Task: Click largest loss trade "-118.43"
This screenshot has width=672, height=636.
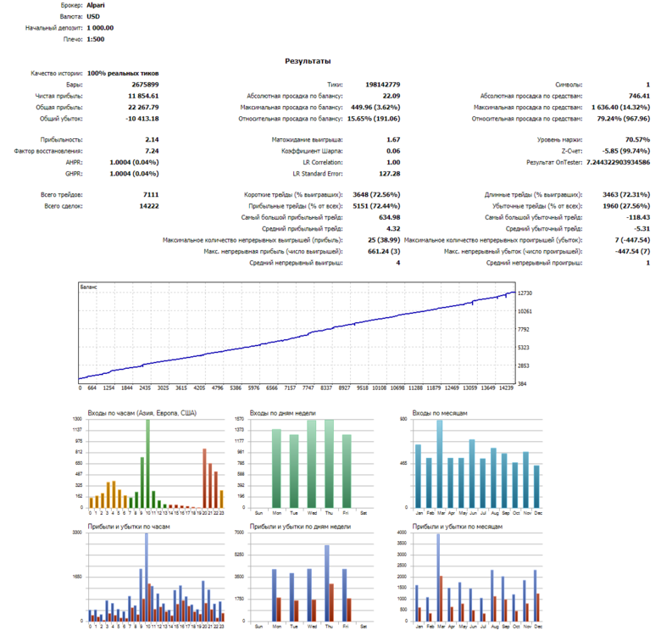Action: (638, 217)
